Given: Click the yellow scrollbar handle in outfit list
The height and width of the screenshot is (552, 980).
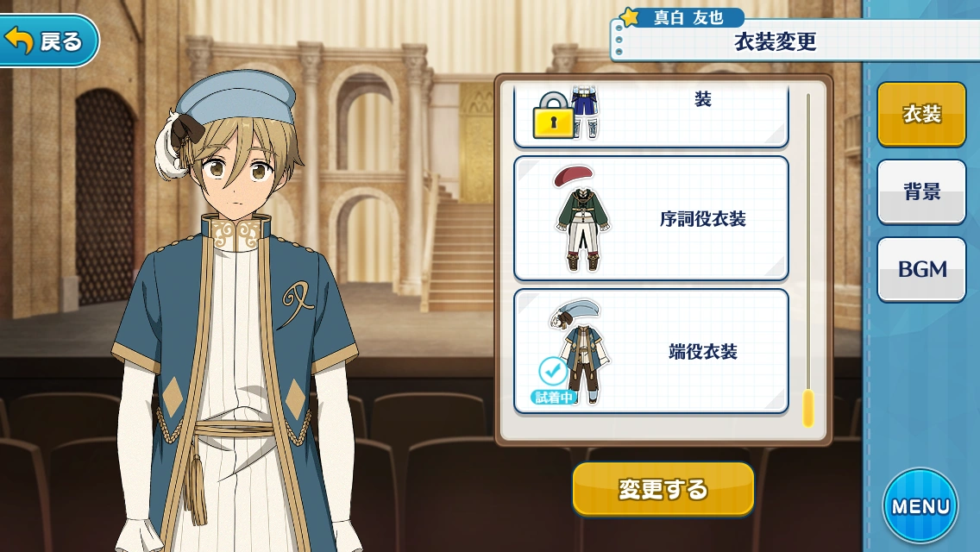Looking at the screenshot, I should coord(808,408).
